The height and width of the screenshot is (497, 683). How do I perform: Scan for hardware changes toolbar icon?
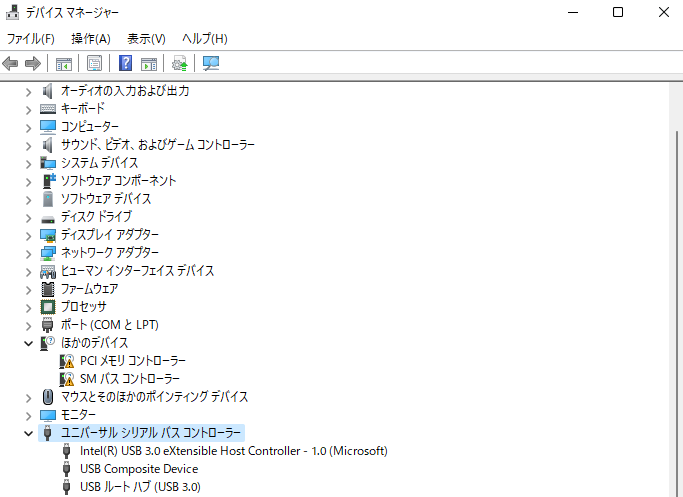[211, 64]
